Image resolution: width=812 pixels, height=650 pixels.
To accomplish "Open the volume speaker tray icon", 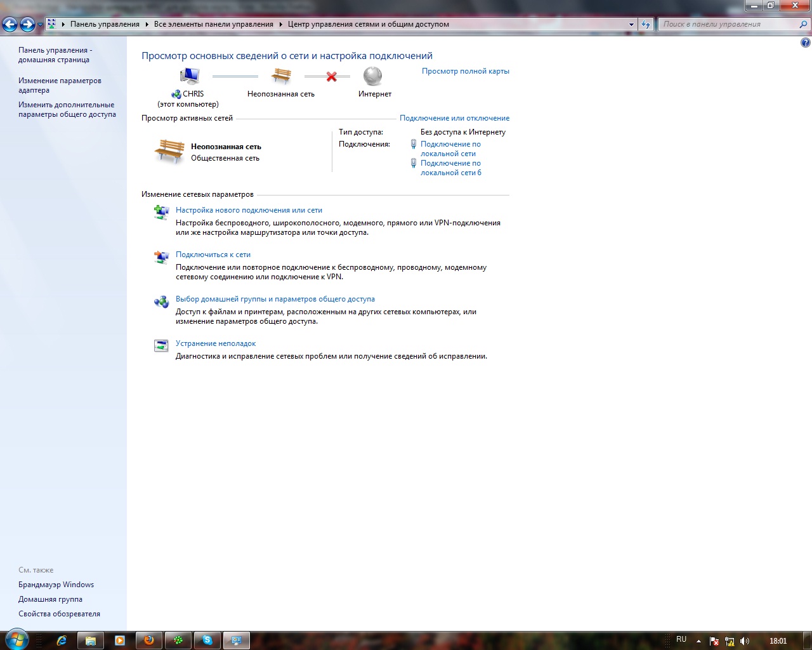I will 745,641.
